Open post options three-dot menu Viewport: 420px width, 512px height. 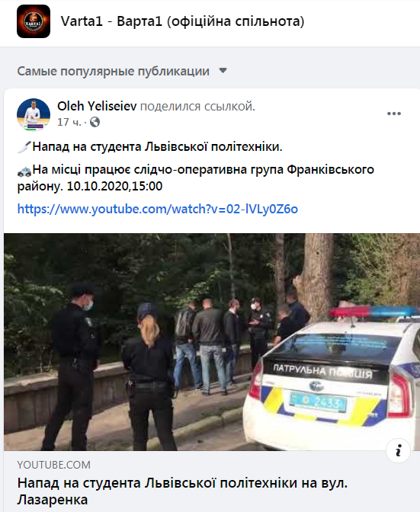(393, 114)
